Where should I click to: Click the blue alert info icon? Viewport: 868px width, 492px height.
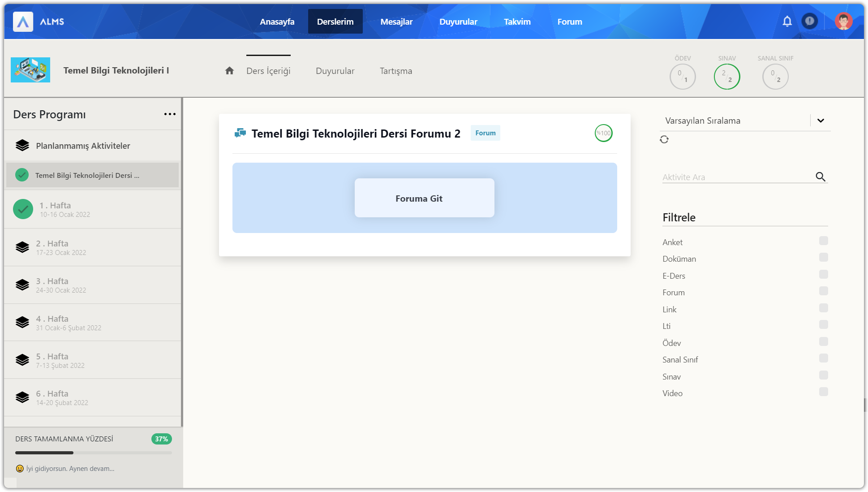pos(809,21)
